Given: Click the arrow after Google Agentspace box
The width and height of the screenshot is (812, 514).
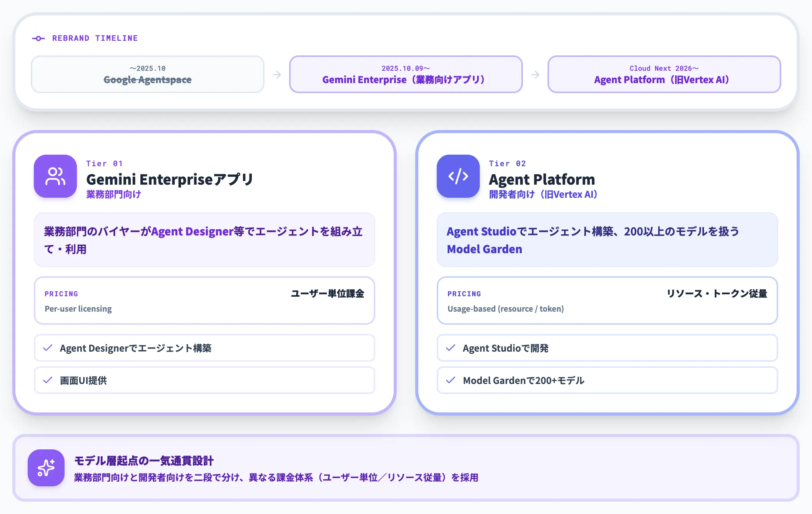Looking at the screenshot, I should (277, 74).
